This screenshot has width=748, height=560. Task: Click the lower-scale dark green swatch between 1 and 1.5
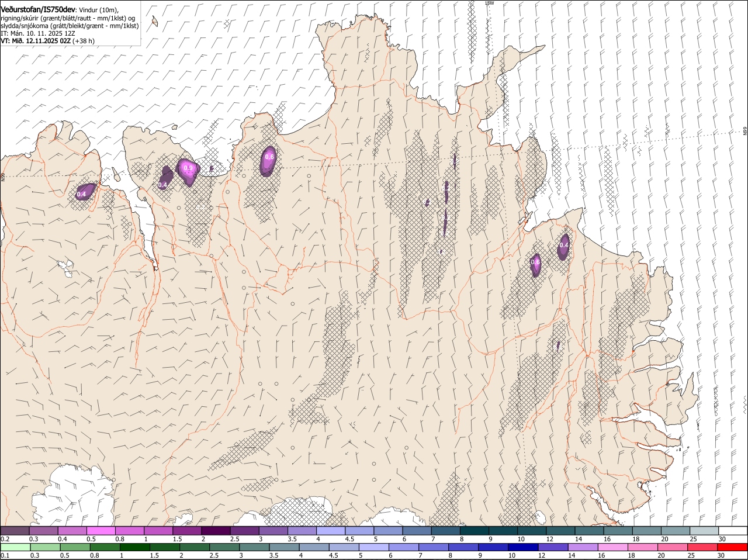(135, 547)
